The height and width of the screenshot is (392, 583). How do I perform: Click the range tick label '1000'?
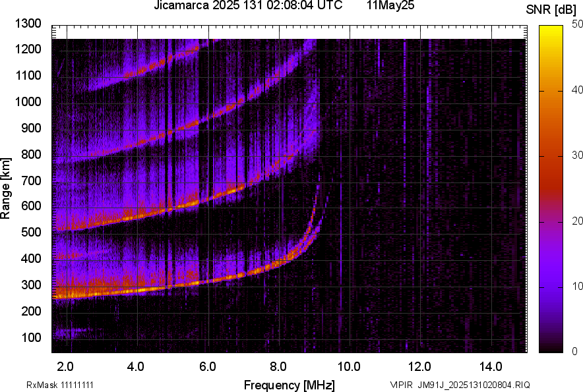28,101
